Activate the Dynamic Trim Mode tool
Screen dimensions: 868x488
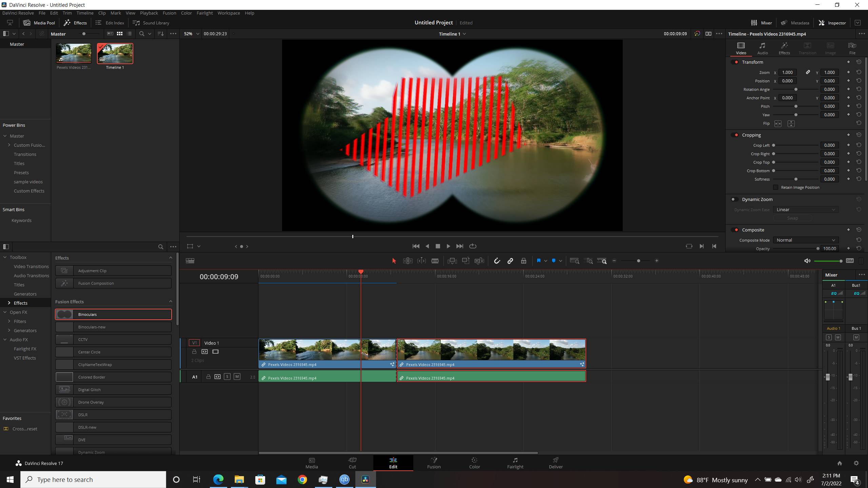point(421,261)
